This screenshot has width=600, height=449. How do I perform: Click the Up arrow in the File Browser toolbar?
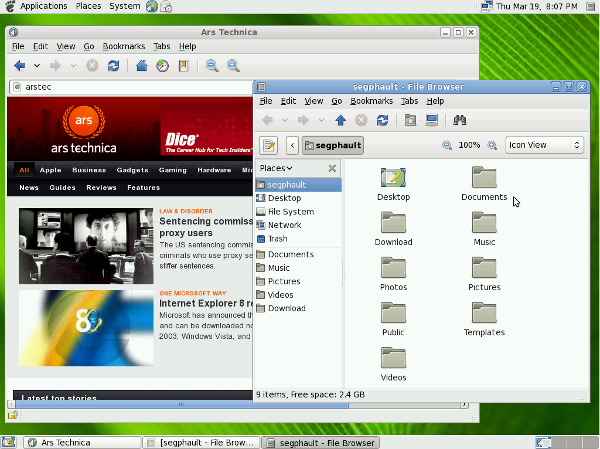[341, 121]
